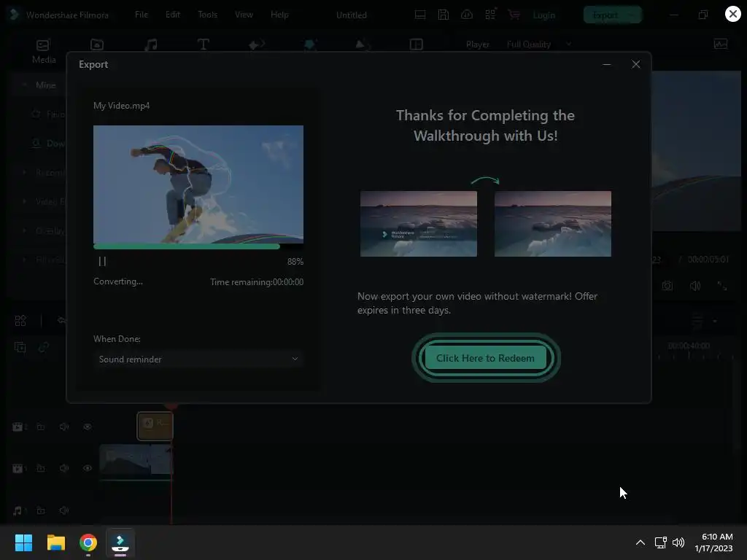The height and width of the screenshot is (560, 747).
Task: Open the Titles tab with T icon
Action: pyautogui.click(x=203, y=44)
